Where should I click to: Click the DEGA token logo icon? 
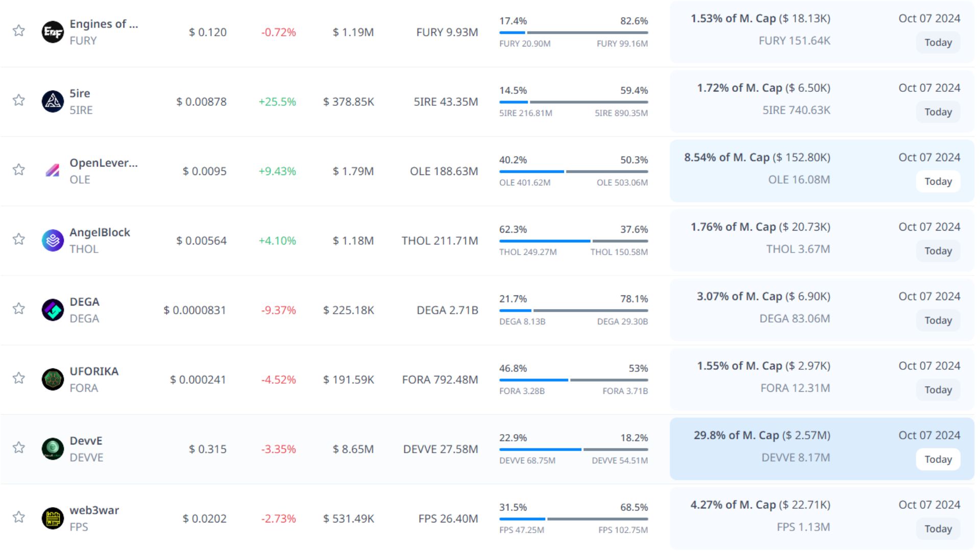(53, 310)
